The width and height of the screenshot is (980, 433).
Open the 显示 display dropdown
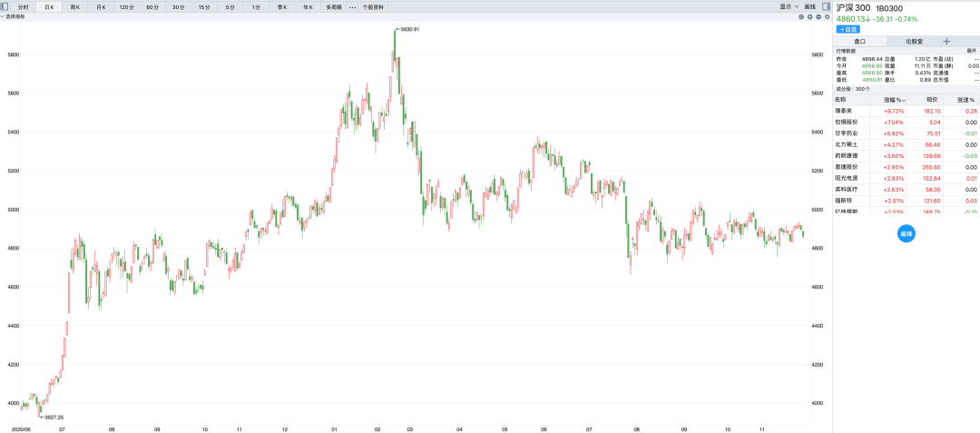789,6
